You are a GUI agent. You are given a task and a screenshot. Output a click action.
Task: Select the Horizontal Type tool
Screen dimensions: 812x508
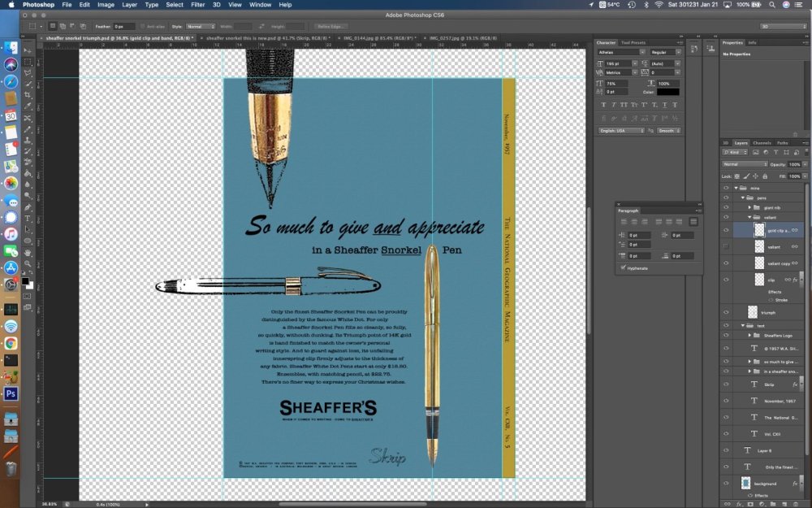pyautogui.click(x=28, y=219)
